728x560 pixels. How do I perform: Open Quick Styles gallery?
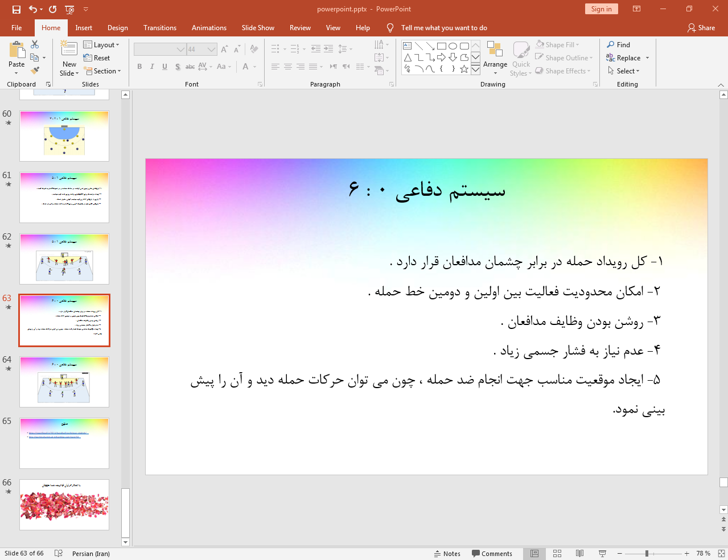[521, 59]
